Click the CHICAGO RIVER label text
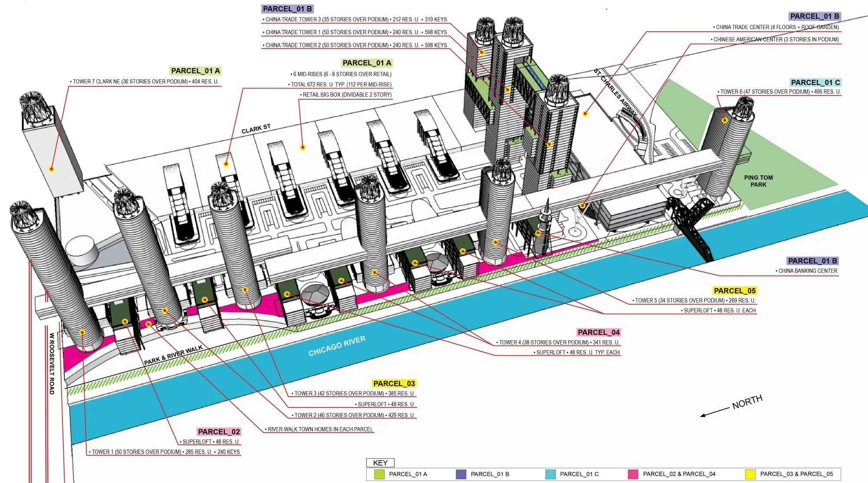Image resolution: width=868 pixels, height=483 pixels. [337, 346]
